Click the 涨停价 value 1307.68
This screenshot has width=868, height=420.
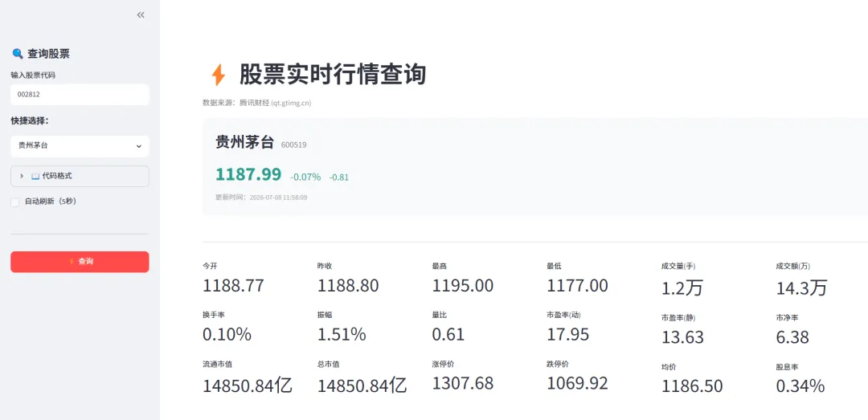(x=463, y=383)
